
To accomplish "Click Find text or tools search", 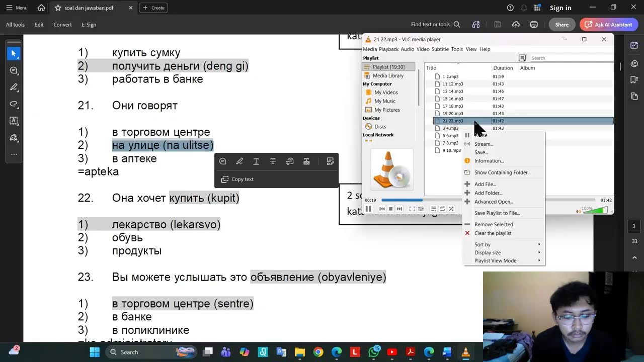I will [436, 25].
